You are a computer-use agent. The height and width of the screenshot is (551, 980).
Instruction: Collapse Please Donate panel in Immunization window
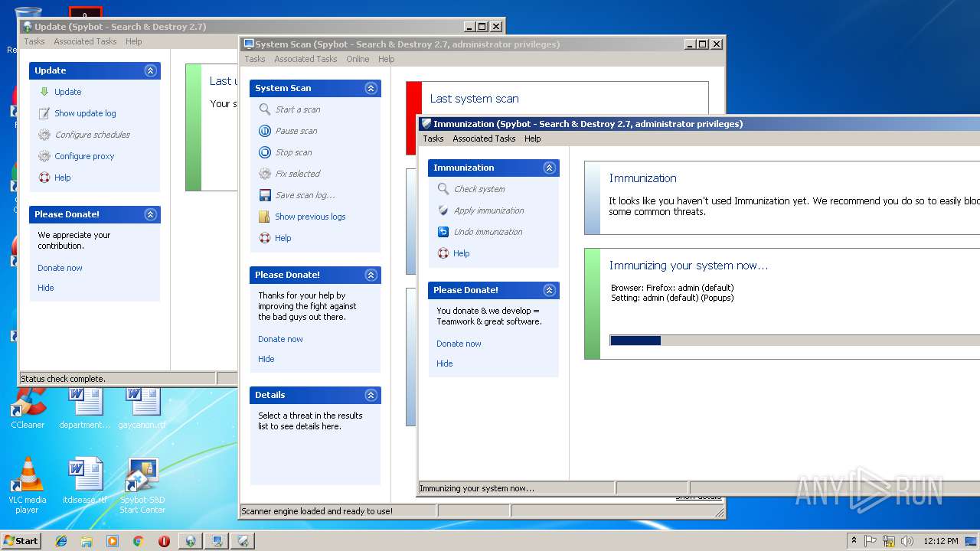click(x=549, y=290)
